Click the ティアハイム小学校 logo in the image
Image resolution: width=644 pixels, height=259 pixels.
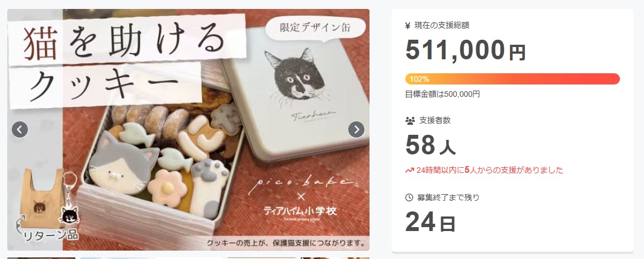point(300,213)
